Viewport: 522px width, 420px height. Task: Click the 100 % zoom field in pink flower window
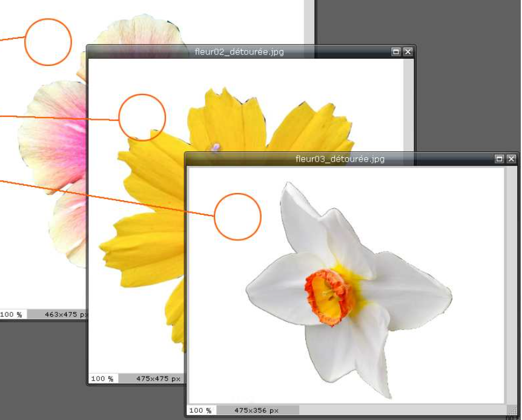[x=12, y=314]
